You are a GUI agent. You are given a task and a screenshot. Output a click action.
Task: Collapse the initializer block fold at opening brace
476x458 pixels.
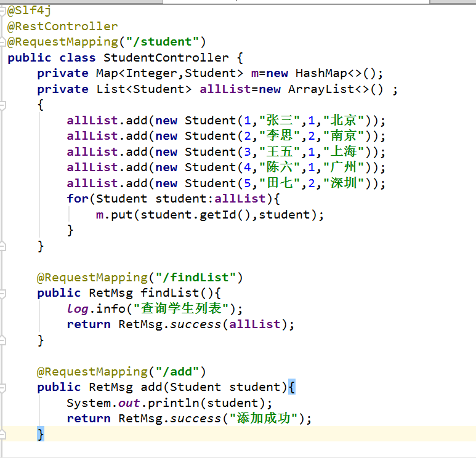[x=2, y=105]
